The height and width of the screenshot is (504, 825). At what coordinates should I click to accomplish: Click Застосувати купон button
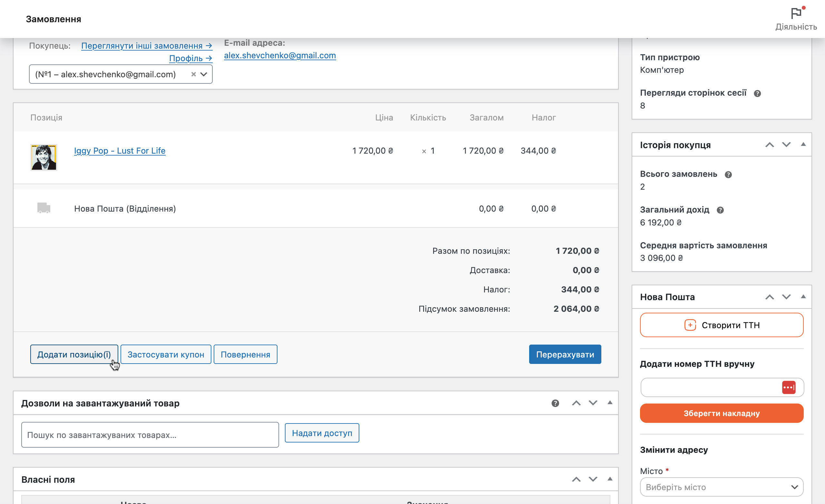(166, 354)
